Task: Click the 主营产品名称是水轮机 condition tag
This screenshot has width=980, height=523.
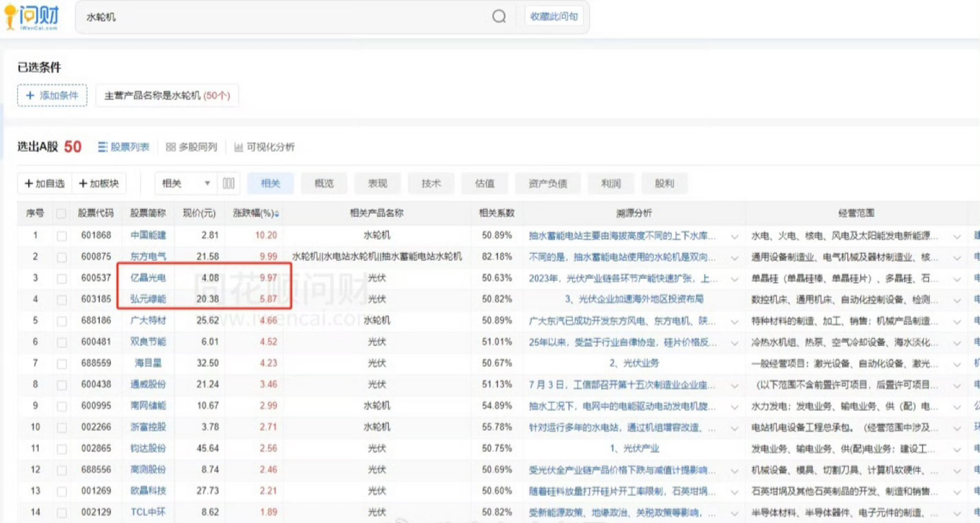Action: 167,96
